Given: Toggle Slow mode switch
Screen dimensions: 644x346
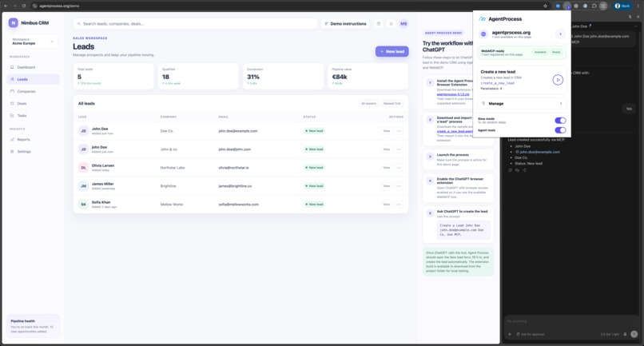Looking at the screenshot, I should 560,121.
